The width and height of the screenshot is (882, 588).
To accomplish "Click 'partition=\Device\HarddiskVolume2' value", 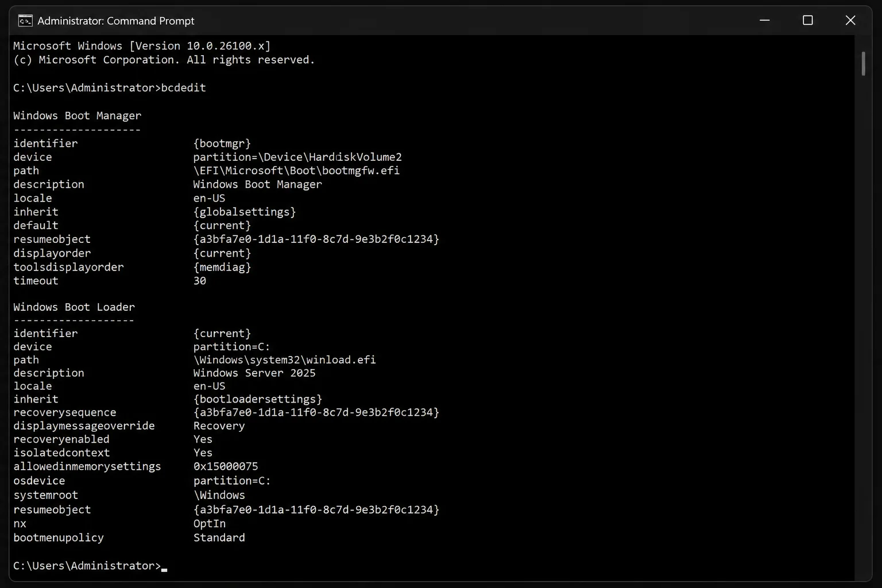I will [297, 157].
